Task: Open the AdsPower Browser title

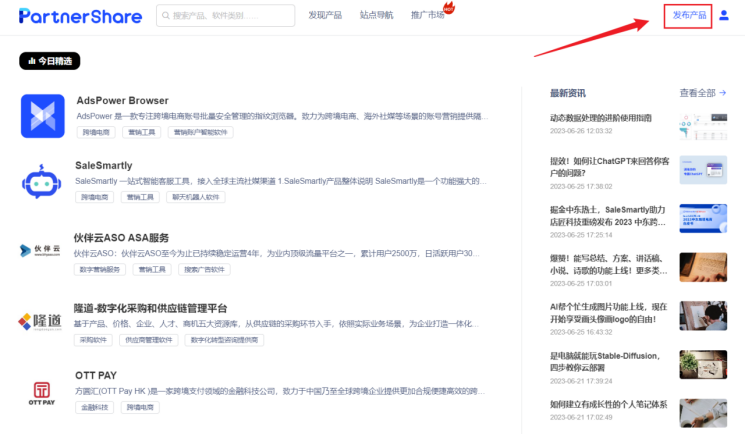Action: (123, 101)
